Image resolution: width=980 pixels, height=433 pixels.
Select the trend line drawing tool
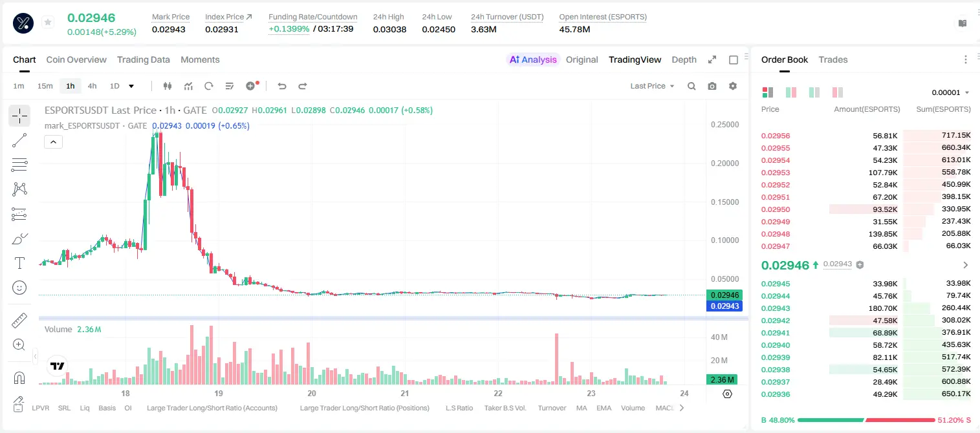pyautogui.click(x=19, y=140)
